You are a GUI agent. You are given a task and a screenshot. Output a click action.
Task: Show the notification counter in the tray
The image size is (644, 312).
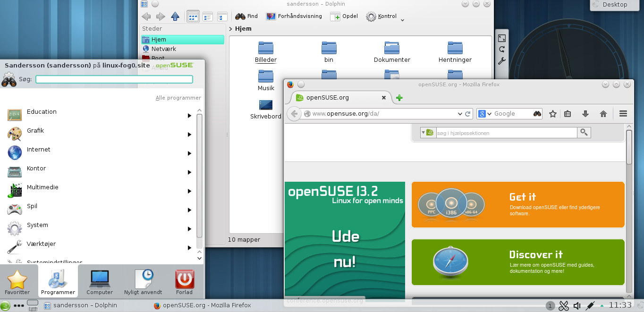pos(550,306)
